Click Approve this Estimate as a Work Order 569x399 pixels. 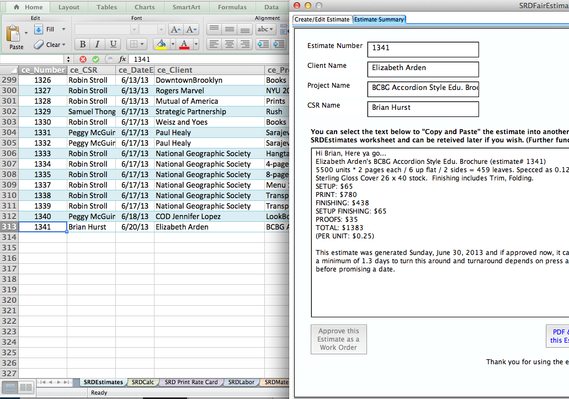pos(339,339)
